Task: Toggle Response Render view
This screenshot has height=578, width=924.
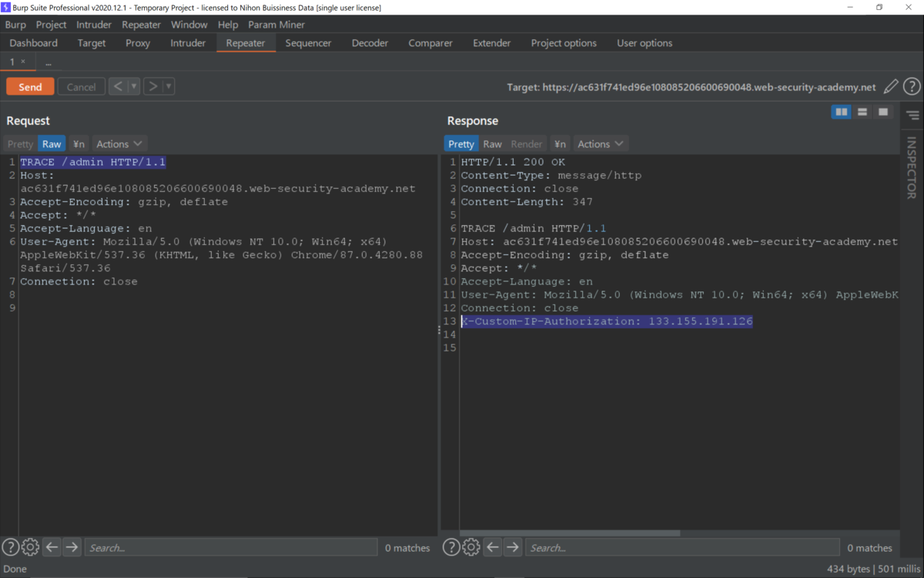Action: pos(527,144)
